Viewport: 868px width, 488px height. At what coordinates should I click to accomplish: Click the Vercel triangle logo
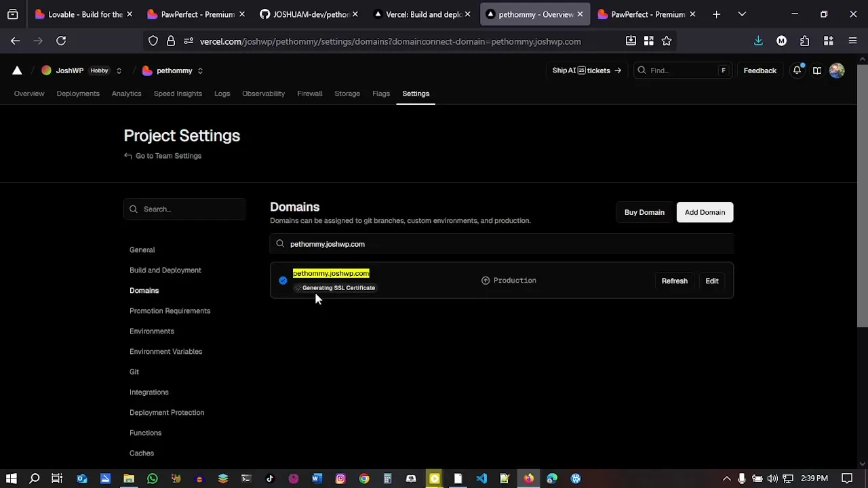click(x=17, y=70)
